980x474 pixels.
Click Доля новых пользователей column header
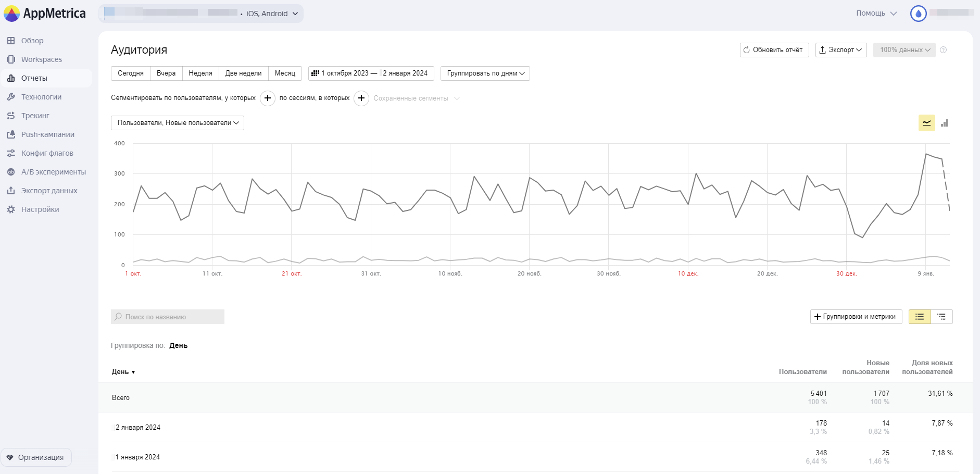[927, 367]
